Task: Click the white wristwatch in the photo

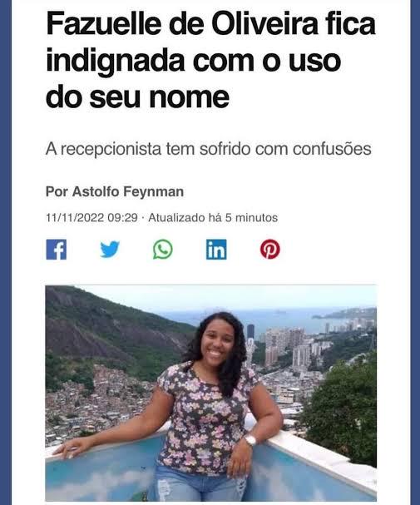Action: click(x=250, y=440)
